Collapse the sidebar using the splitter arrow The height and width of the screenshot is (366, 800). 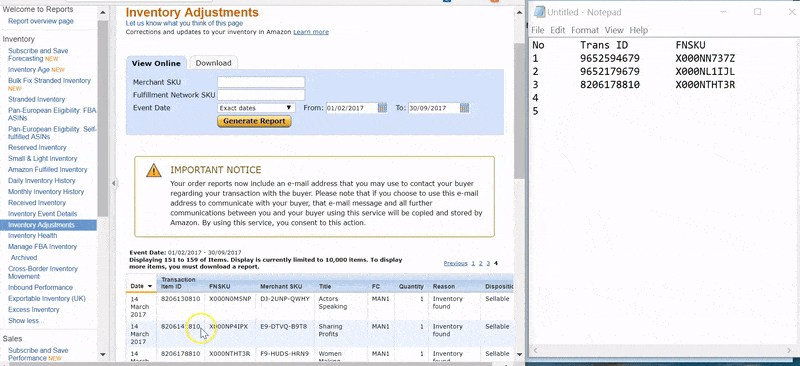[x=114, y=183]
